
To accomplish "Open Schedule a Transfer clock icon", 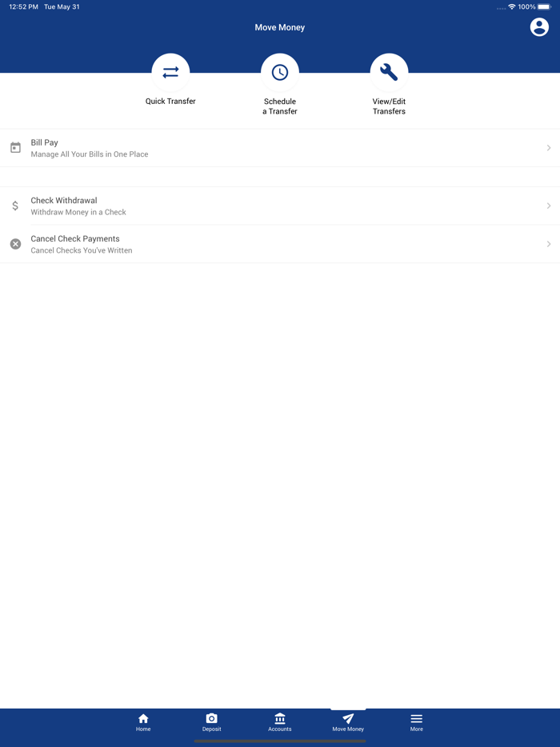I will (x=280, y=73).
